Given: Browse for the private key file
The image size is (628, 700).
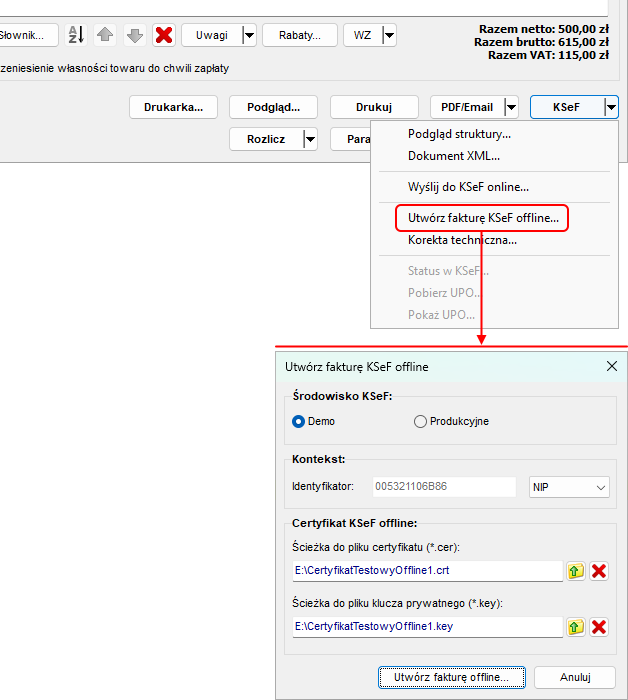Looking at the screenshot, I should pos(576,627).
